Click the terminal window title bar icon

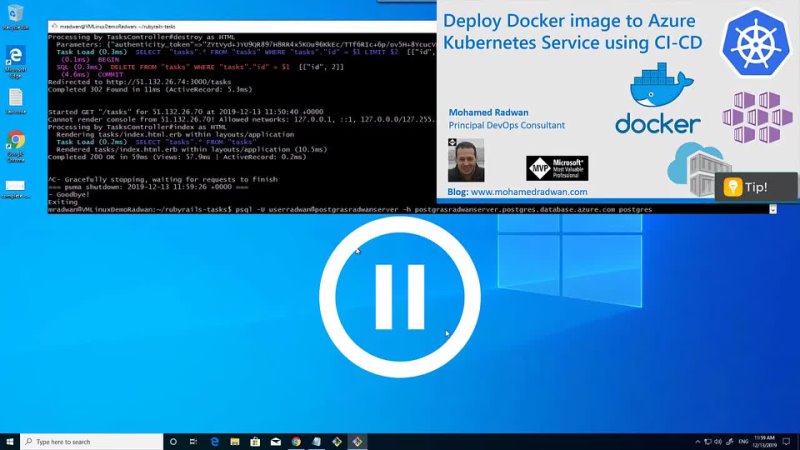(x=54, y=26)
